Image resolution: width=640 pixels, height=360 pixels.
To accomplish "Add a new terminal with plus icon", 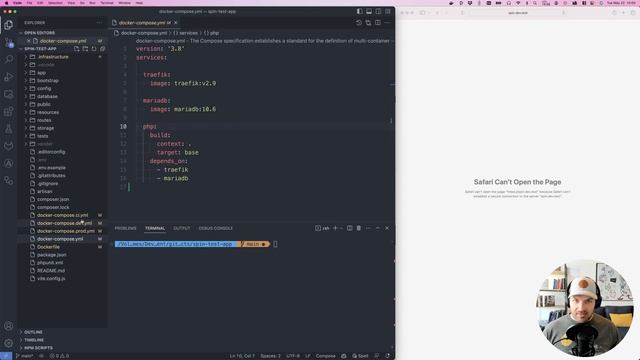I will (335, 228).
